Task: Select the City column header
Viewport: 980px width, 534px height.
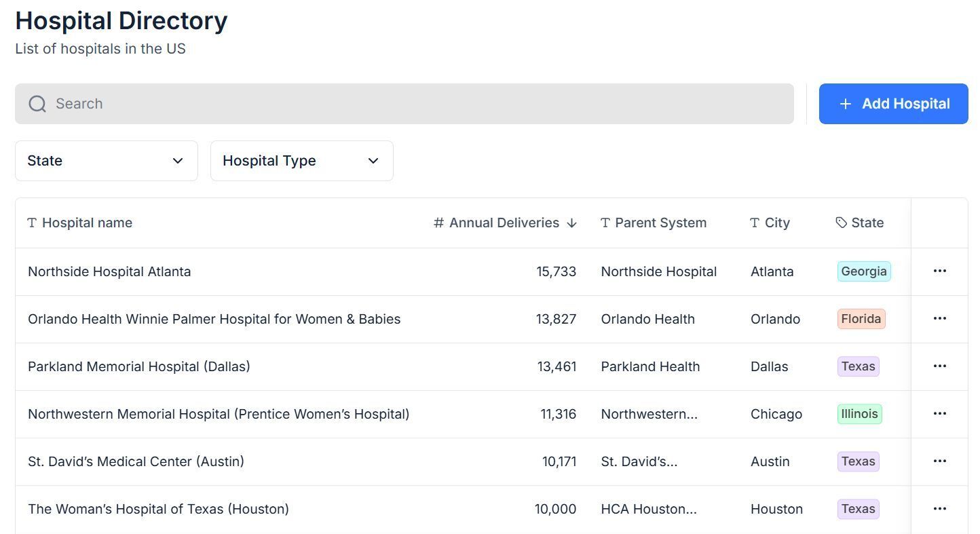Action: pyautogui.click(x=776, y=223)
